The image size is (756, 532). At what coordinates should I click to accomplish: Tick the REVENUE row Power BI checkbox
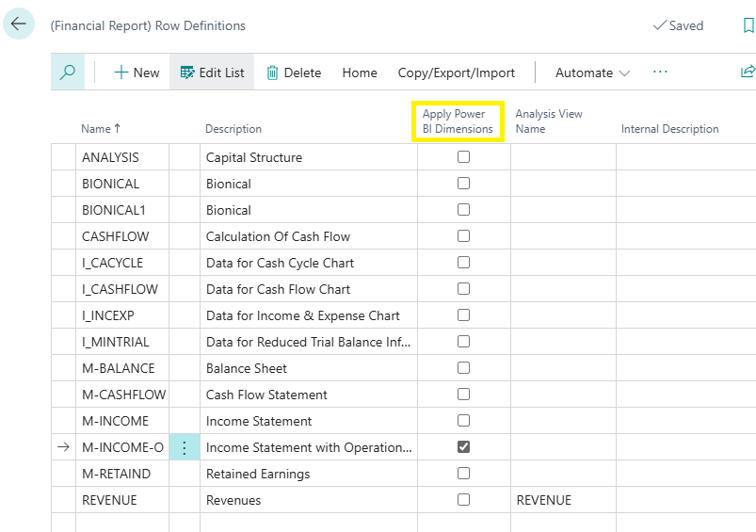(x=463, y=500)
